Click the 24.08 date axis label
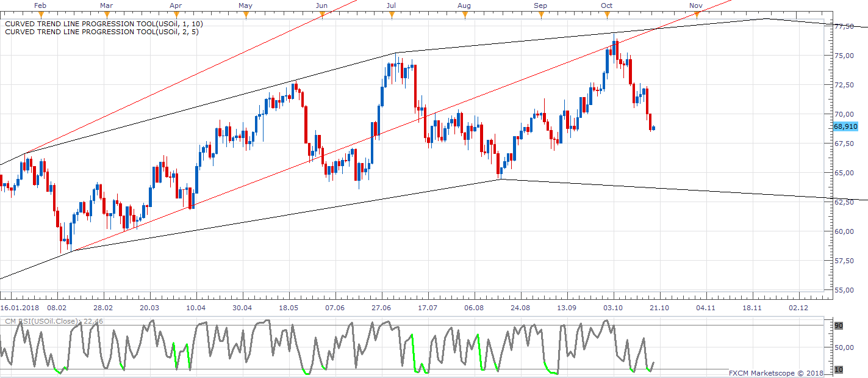 click(x=520, y=308)
